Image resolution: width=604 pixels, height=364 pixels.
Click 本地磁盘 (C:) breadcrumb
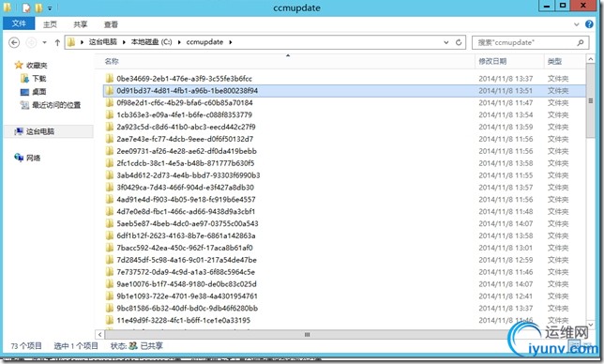pyautogui.click(x=151, y=42)
